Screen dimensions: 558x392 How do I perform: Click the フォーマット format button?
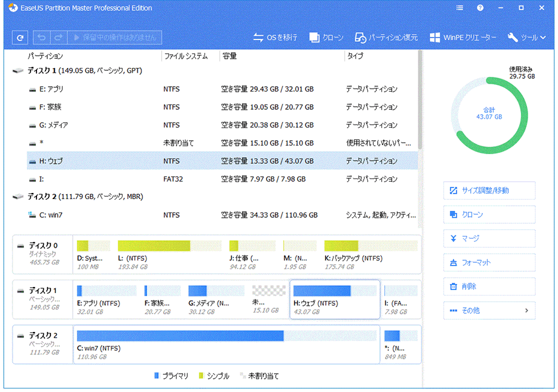pyautogui.click(x=489, y=262)
